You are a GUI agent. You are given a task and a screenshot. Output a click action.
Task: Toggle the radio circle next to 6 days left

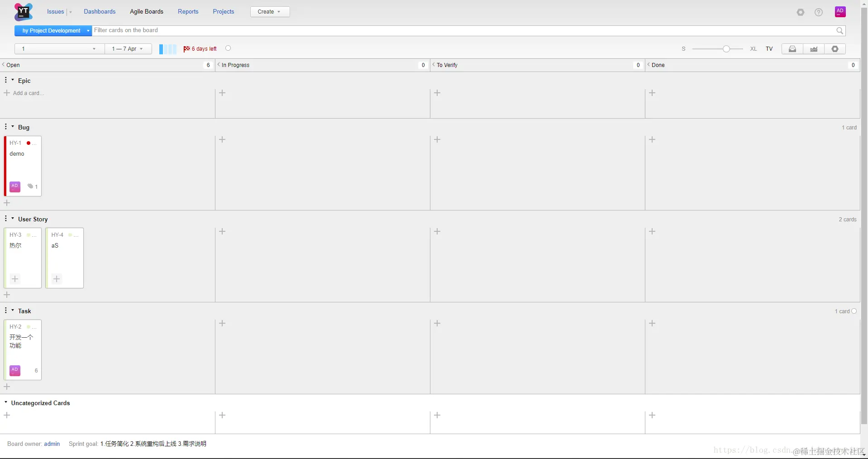[228, 48]
